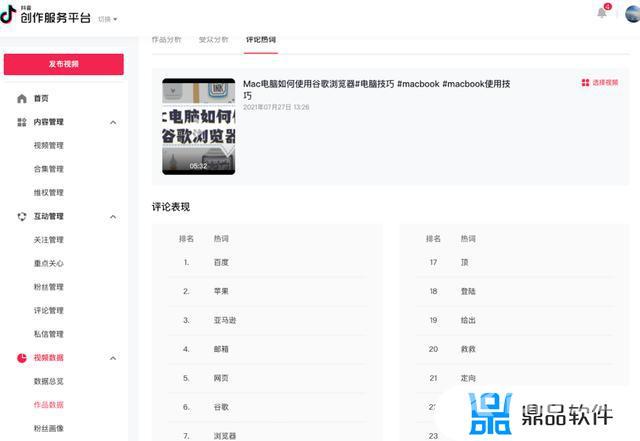Click the 互动管理 icon
The height and width of the screenshot is (441, 640).
22,216
